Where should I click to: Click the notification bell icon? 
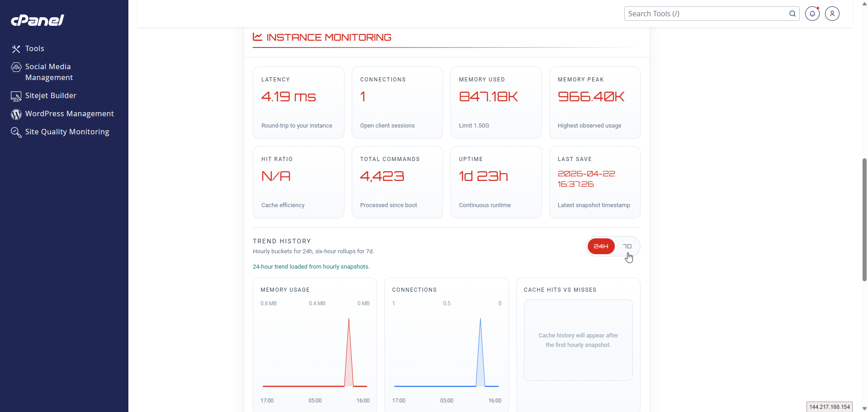pos(812,14)
